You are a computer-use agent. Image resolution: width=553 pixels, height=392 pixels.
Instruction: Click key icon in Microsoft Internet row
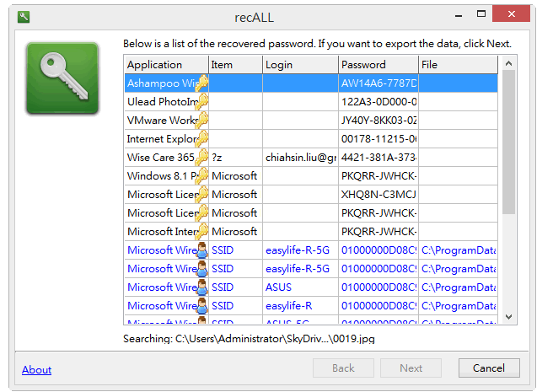[x=202, y=232]
